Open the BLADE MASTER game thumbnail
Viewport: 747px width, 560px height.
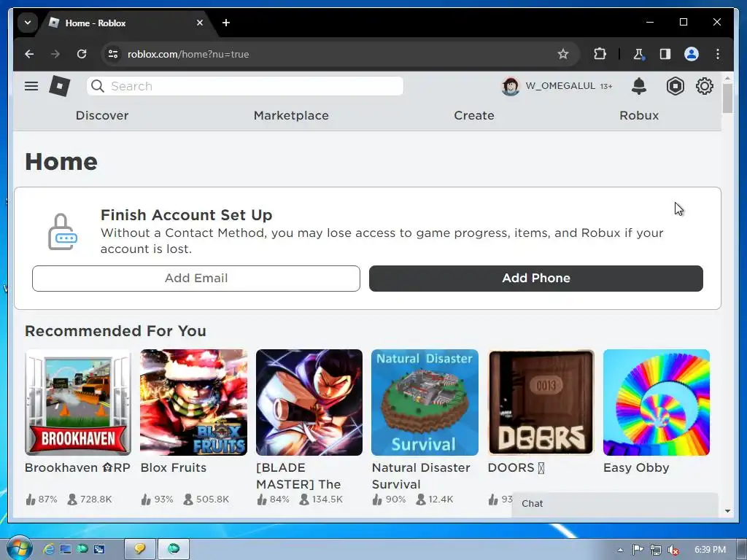309,402
